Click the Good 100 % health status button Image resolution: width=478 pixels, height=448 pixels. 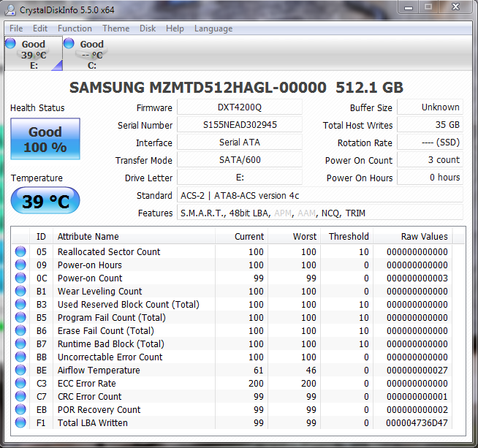[x=45, y=139]
